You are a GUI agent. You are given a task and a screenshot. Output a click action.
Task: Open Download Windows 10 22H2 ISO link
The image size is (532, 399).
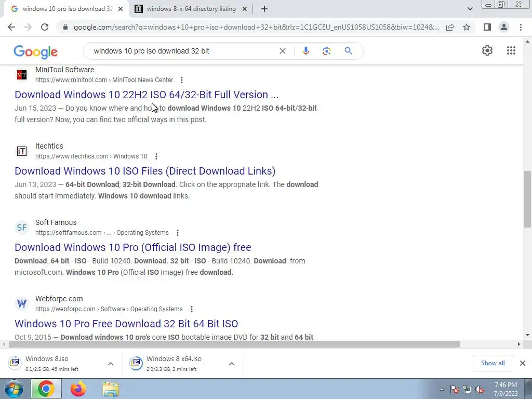point(147,95)
